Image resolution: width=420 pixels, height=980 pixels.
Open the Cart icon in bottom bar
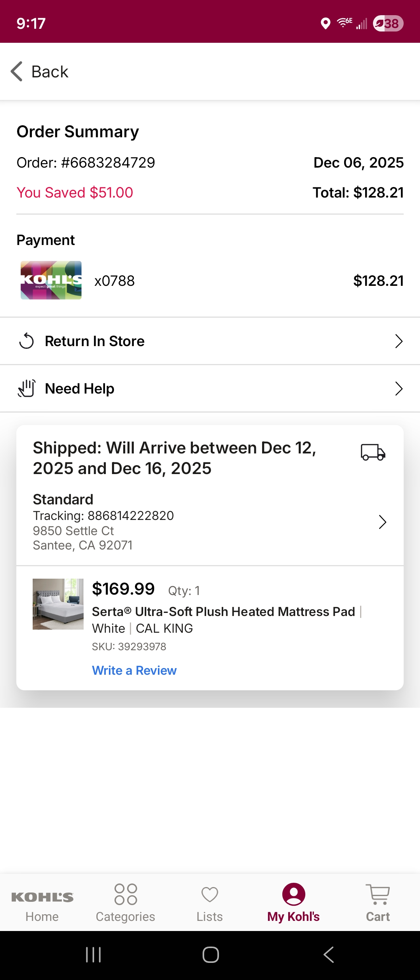378,894
